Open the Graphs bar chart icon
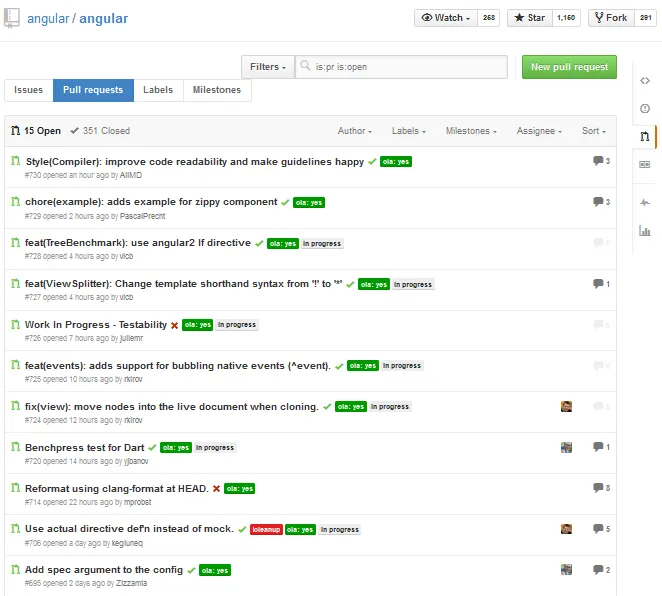Image resolution: width=662 pixels, height=596 pixels. 645,230
